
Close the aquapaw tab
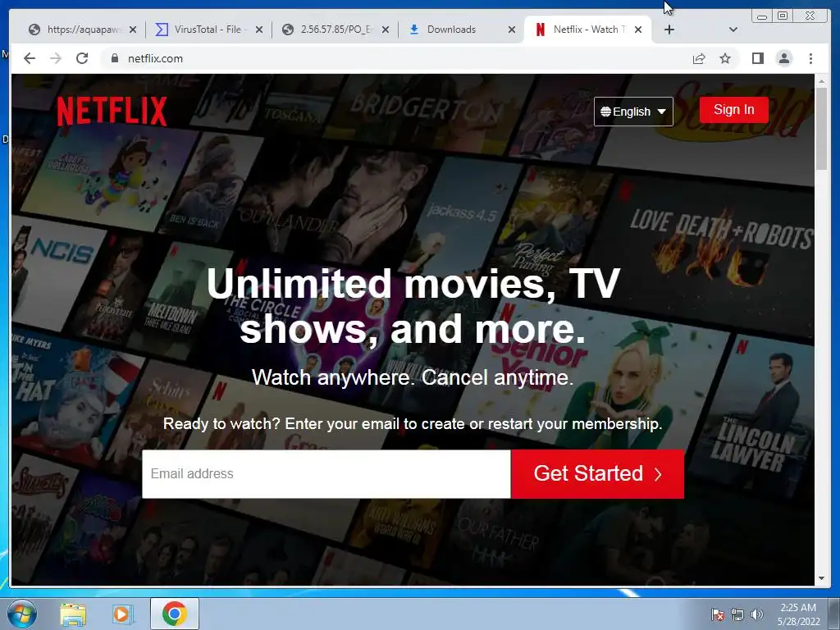133,30
